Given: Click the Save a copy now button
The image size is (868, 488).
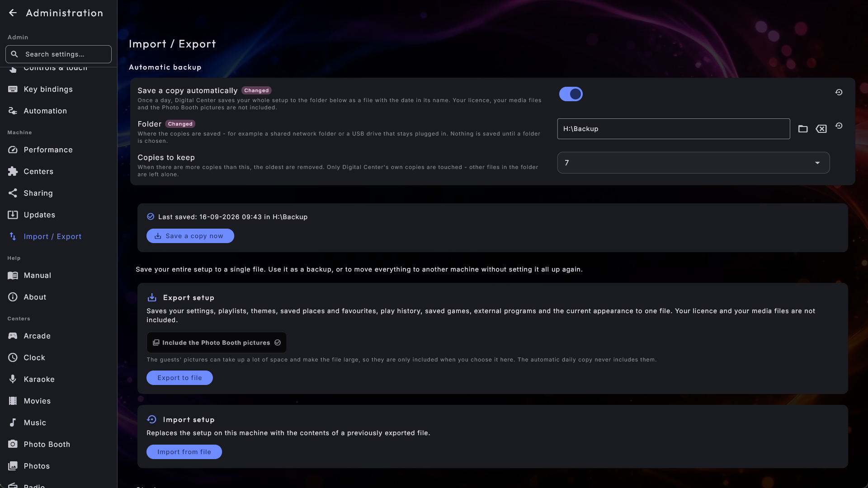Looking at the screenshot, I should coord(190,236).
